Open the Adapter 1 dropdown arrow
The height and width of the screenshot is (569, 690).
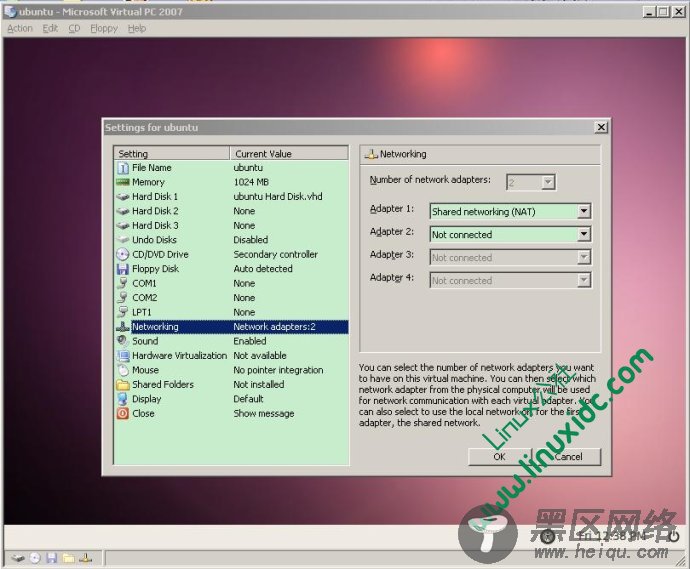584,211
